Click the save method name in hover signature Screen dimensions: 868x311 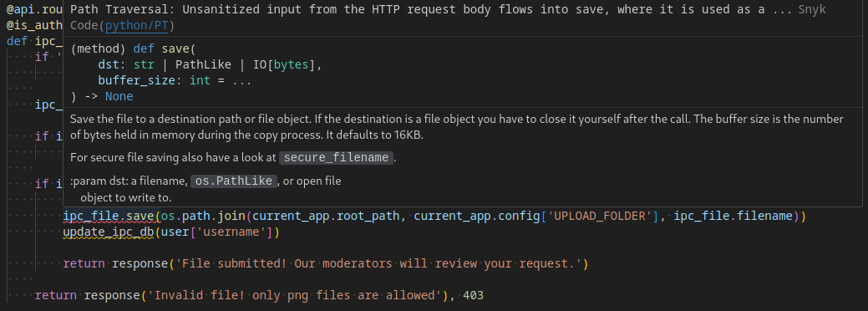(x=175, y=48)
